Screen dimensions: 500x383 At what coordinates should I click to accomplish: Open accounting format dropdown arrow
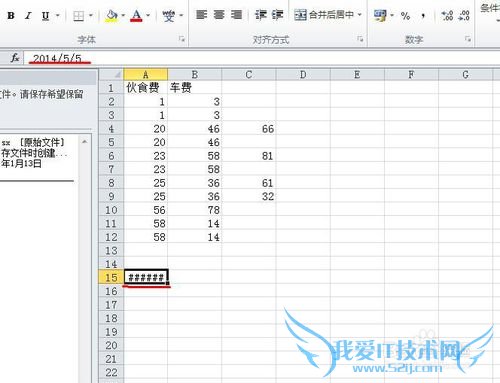coord(392,15)
